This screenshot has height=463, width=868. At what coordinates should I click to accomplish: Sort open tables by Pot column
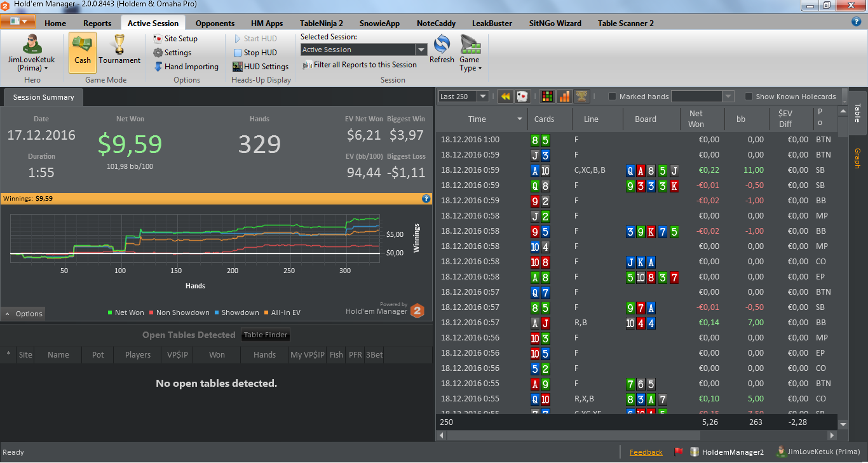[x=98, y=354]
